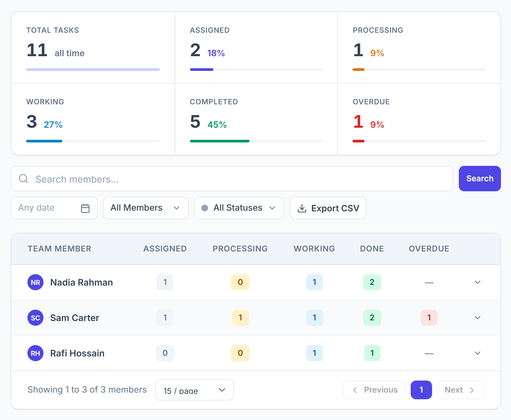Click Rafi Hossain's working count badge
The width and height of the screenshot is (511, 420).
315,353
